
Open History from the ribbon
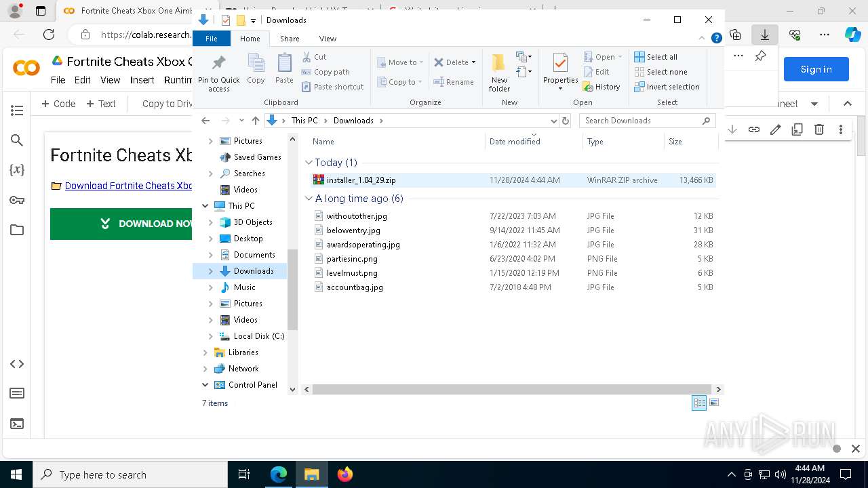[602, 87]
